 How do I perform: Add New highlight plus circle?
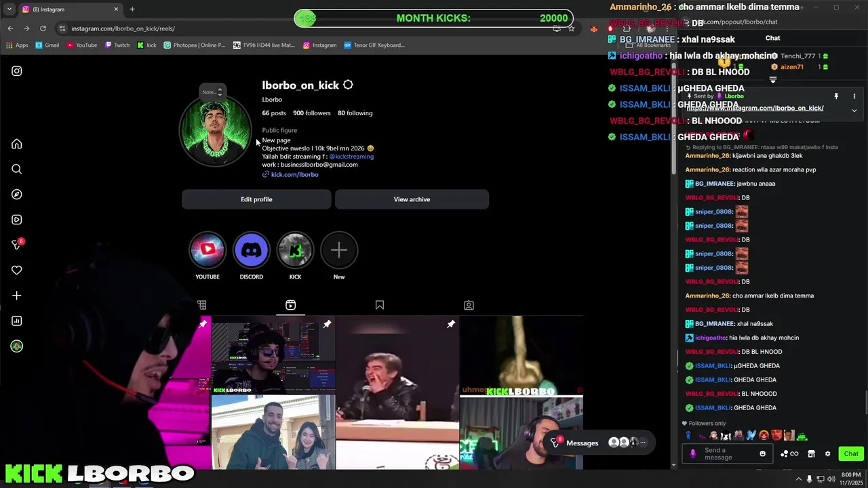coord(339,250)
